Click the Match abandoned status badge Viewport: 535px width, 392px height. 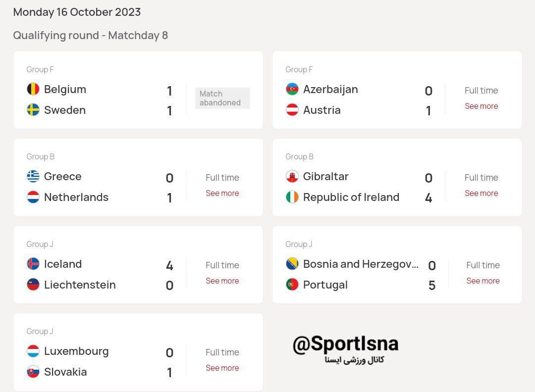[222, 98]
